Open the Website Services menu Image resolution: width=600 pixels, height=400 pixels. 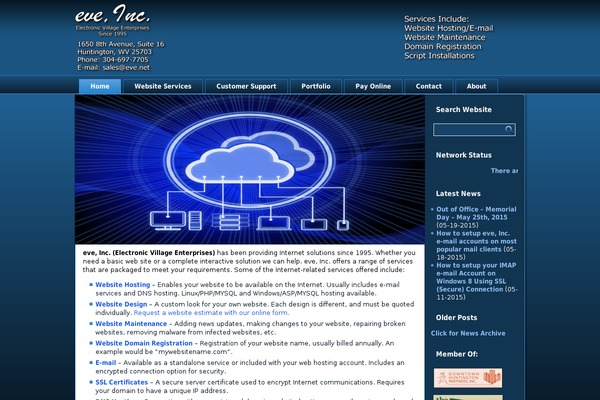point(163,86)
